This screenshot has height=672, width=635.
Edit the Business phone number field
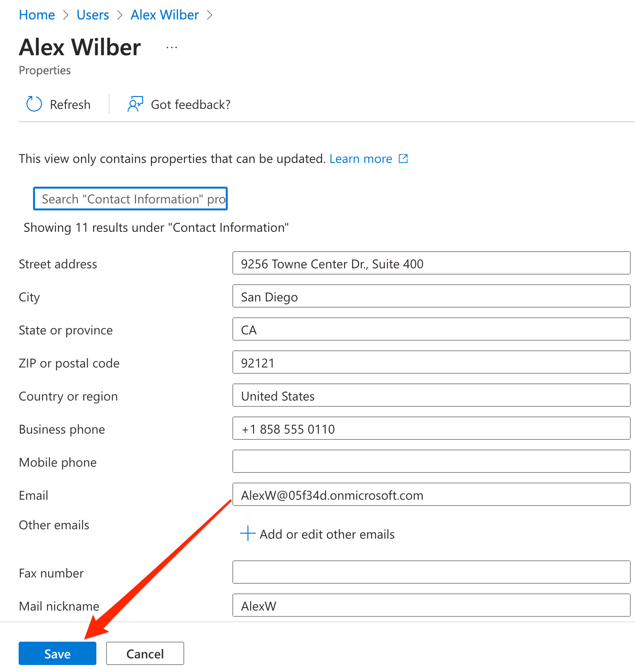click(431, 429)
